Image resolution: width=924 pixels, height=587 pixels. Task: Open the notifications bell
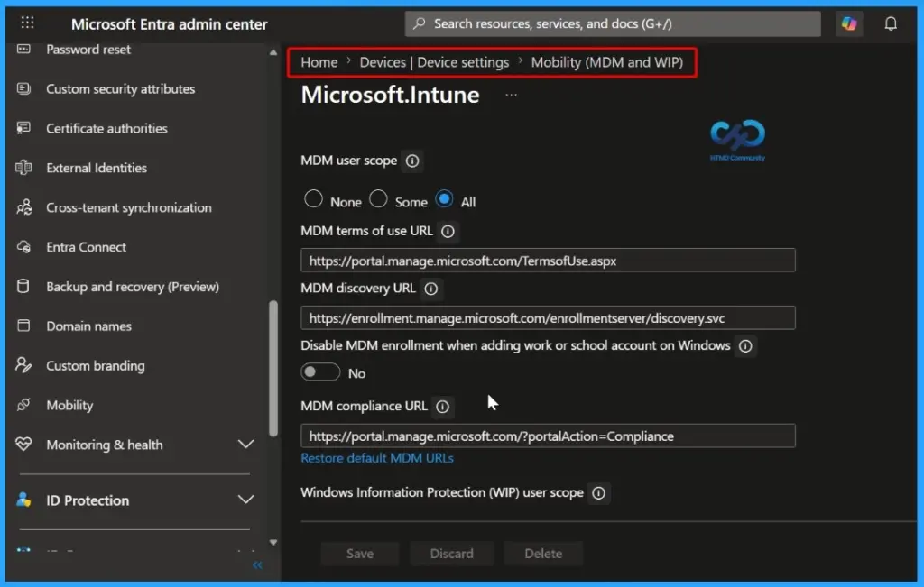coord(891,23)
